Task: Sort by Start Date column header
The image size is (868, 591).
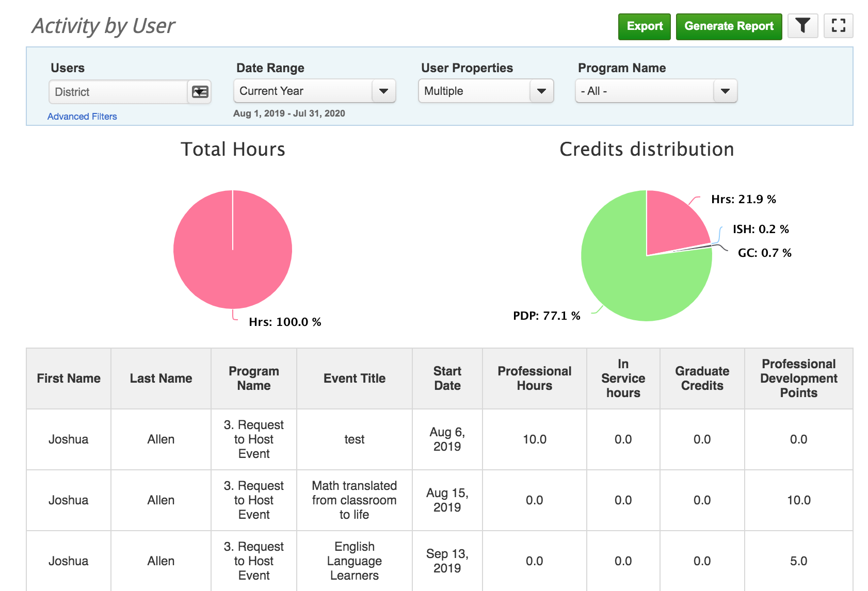Action: pyautogui.click(x=447, y=379)
